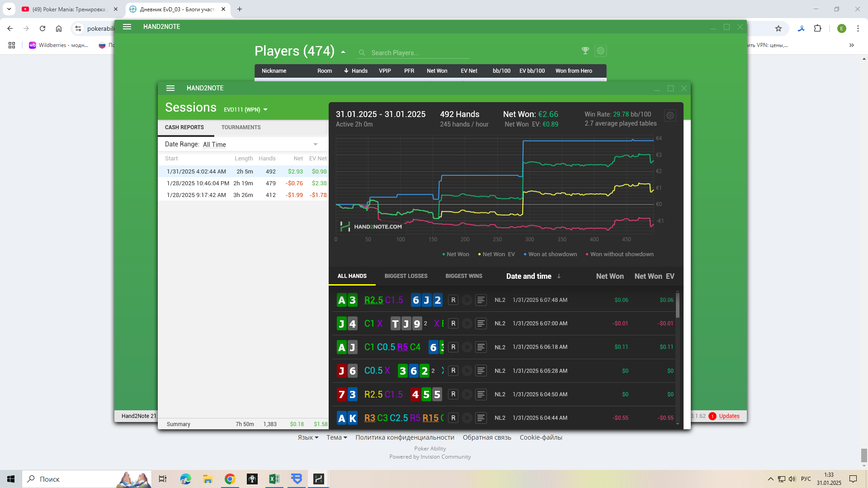Screen dimensions: 868x488
Task: Open notes icon for J6 hand
Action: tap(481, 371)
